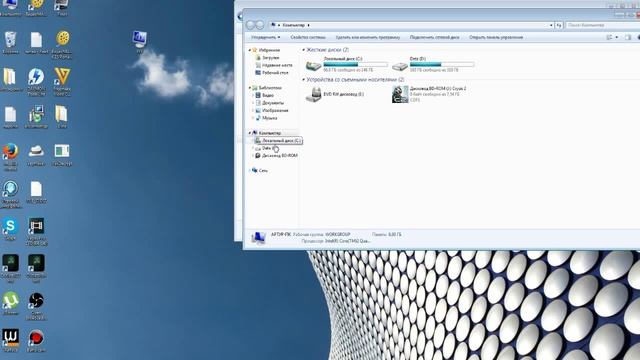This screenshot has height=360, width=640.
Task: Click the Data (D:) capacity bar
Action: (x=442, y=64)
